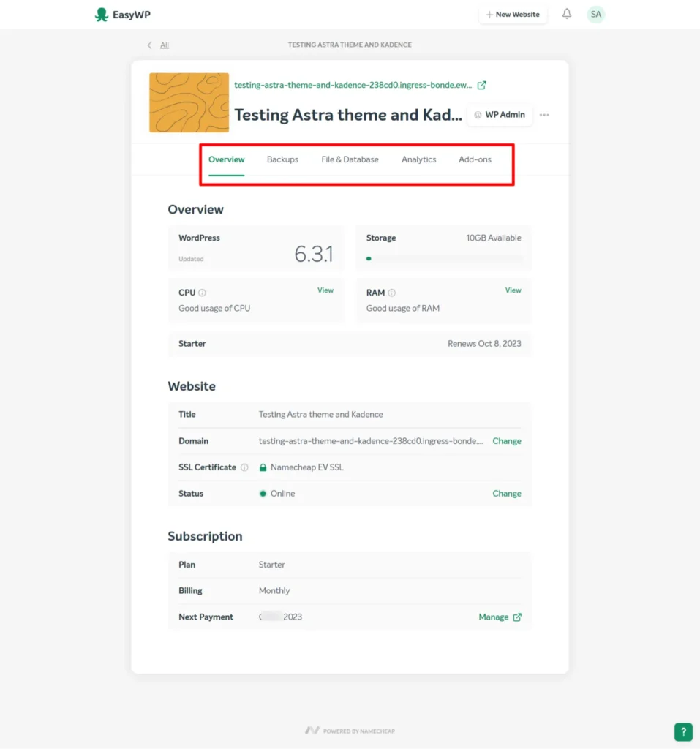Open the Manage payment external link
This screenshot has height=749, width=700.
[x=500, y=617]
